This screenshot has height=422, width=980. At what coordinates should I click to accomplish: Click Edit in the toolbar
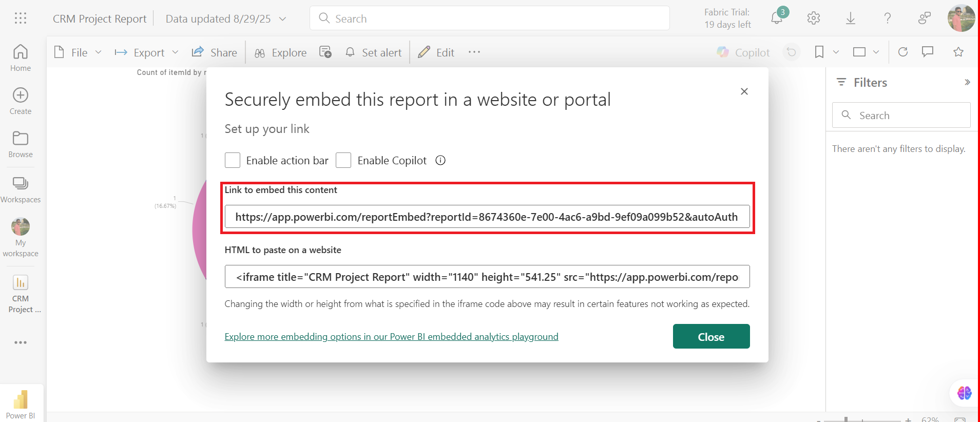click(x=436, y=52)
